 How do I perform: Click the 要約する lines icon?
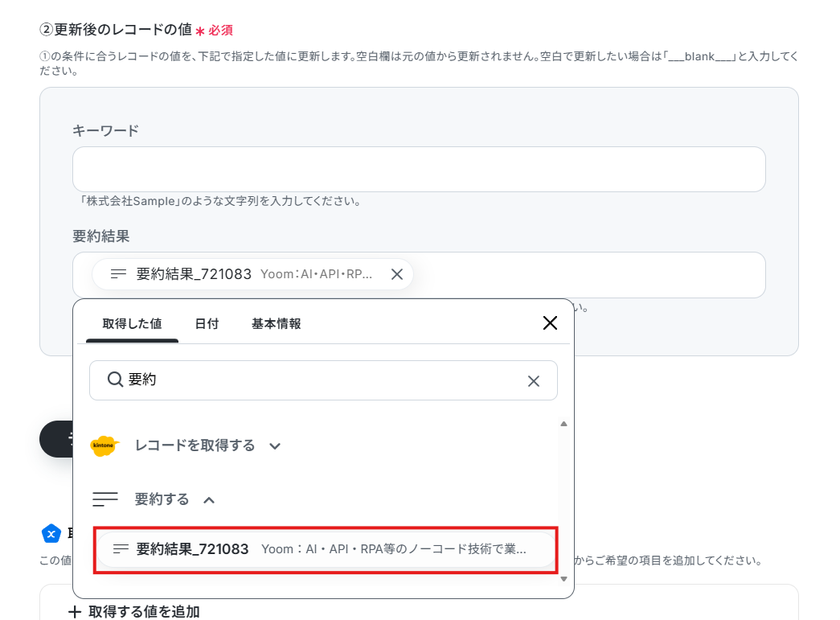pos(105,499)
